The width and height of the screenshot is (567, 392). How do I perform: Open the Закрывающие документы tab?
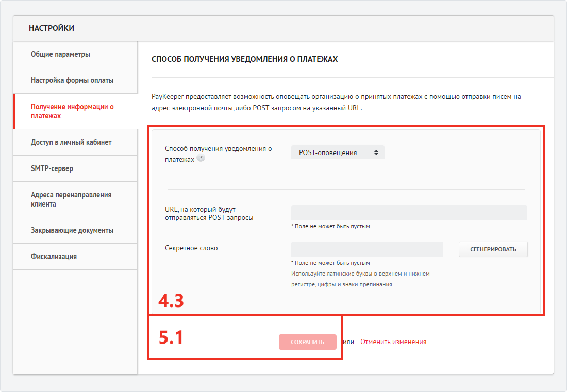pos(72,230)
